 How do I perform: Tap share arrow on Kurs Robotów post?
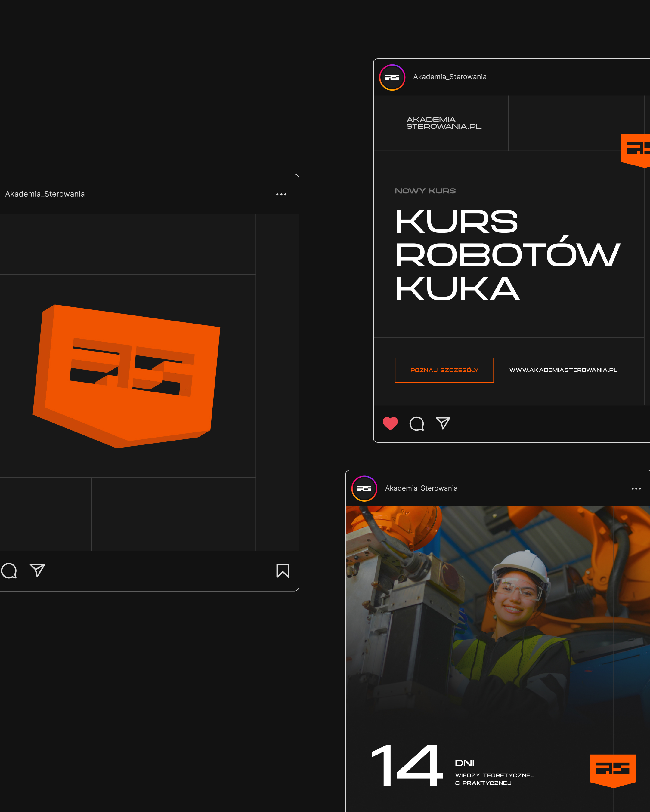[x=443, y=423]
